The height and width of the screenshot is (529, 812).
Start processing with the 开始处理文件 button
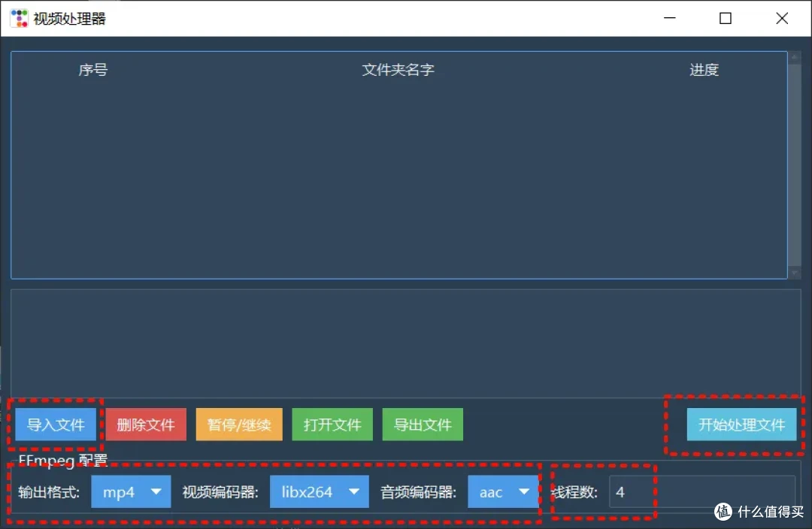741,425
